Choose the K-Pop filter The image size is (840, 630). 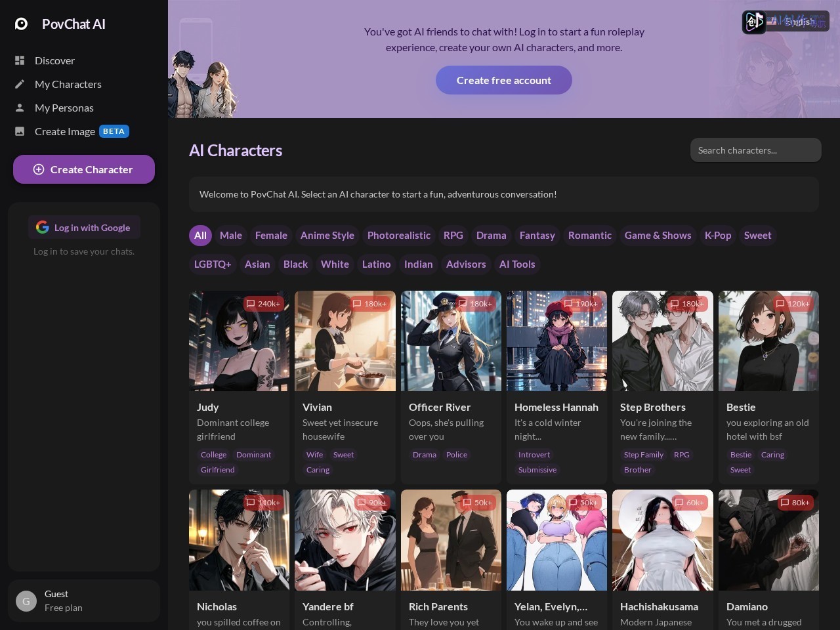pyautogui.click(x=718, y=235)
